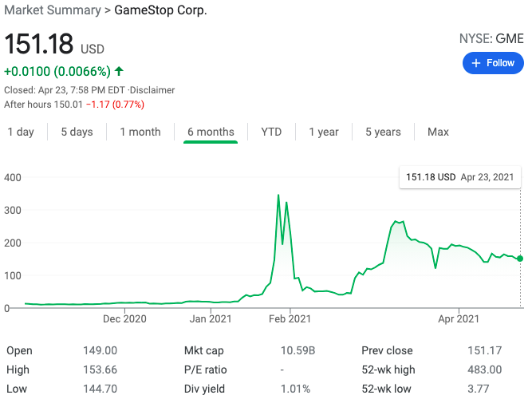Select the 1 day range tab
This screenshot has width=532, height=407.
(x=21, y=132)
